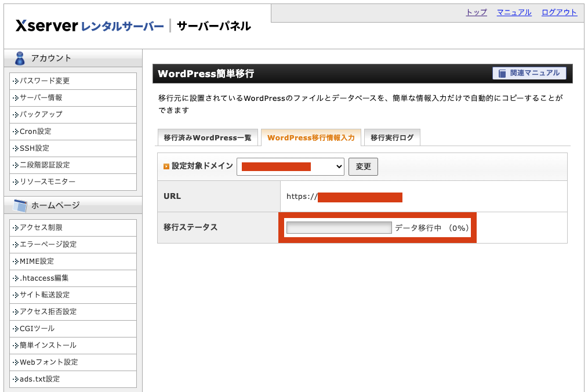Click the orange arrow icon beside 設定対象ドメイン
Viewport: 588px width, 392px height.
(166, 166)
